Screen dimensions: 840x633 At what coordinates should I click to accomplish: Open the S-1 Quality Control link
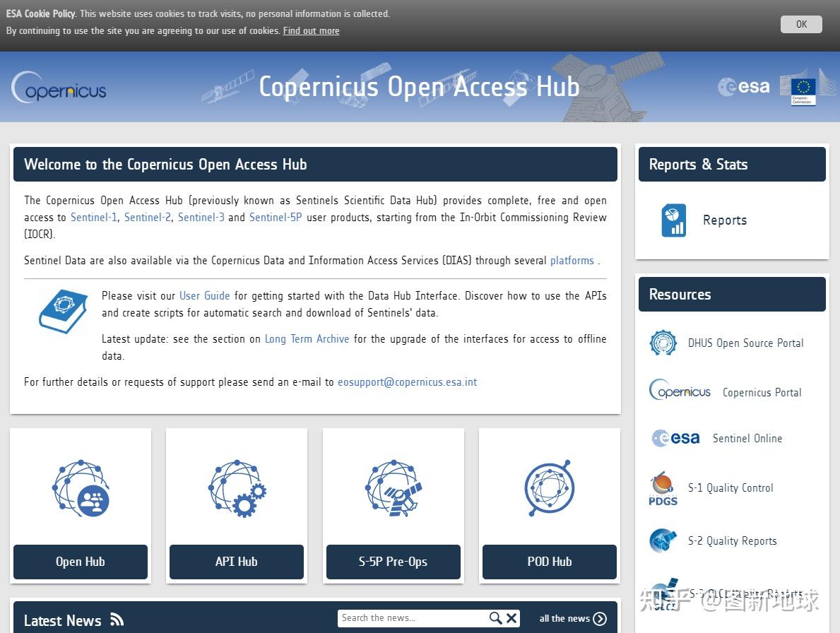click(x=730, y=488)
